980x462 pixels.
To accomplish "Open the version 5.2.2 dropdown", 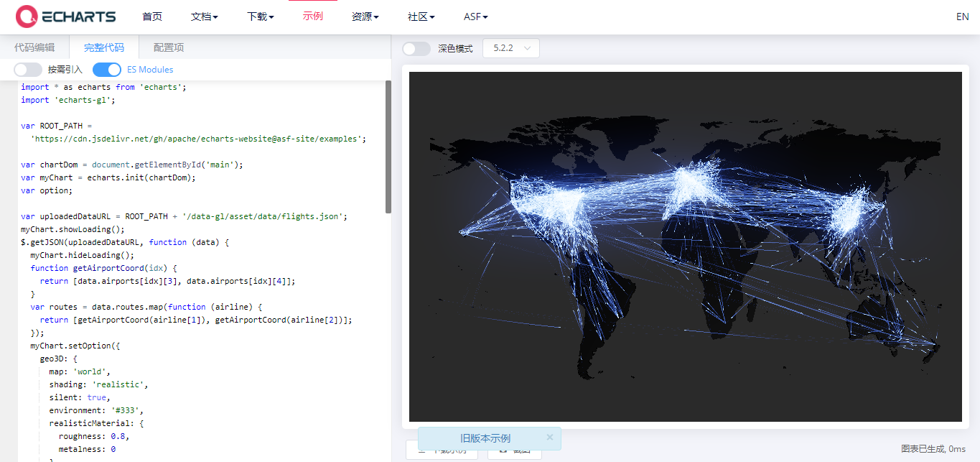I will [x=510, y=48].
